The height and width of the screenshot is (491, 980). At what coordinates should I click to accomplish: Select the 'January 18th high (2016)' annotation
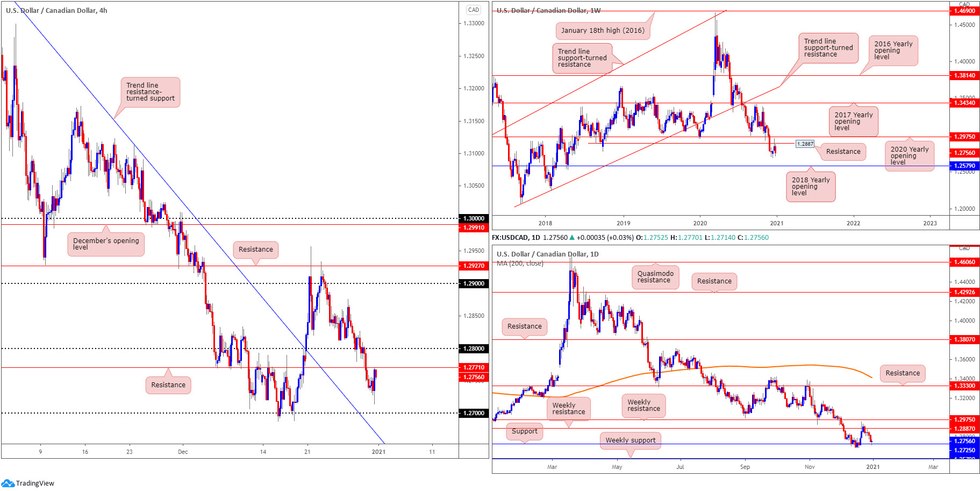[603, 31]
